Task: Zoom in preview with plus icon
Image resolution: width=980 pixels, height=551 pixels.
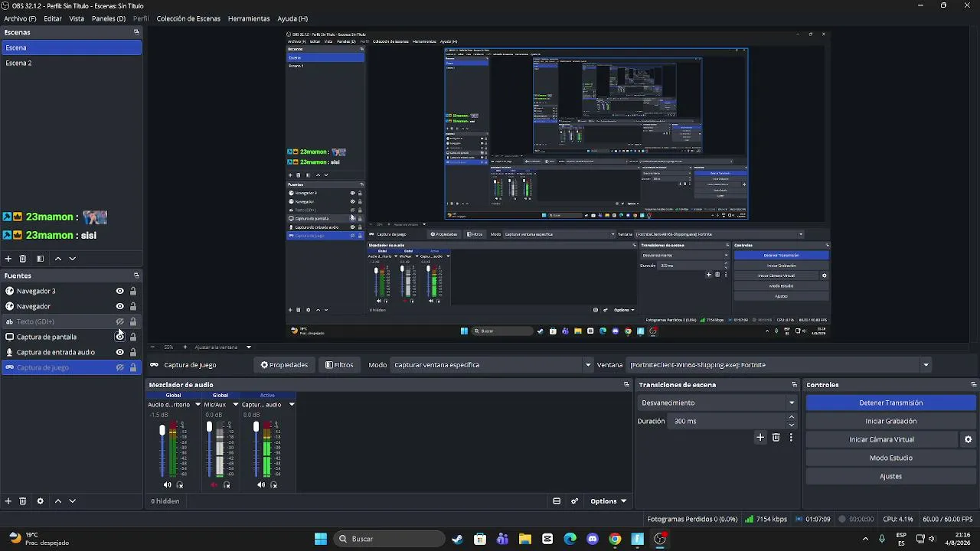Action: coord(185,347)
